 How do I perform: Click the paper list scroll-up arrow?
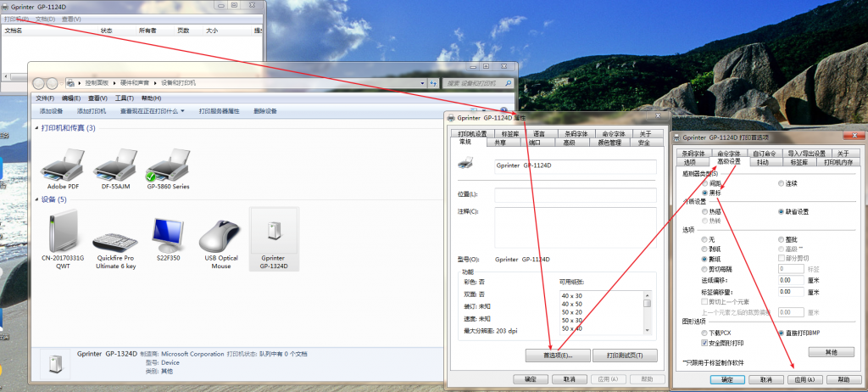tap(647, 295)
